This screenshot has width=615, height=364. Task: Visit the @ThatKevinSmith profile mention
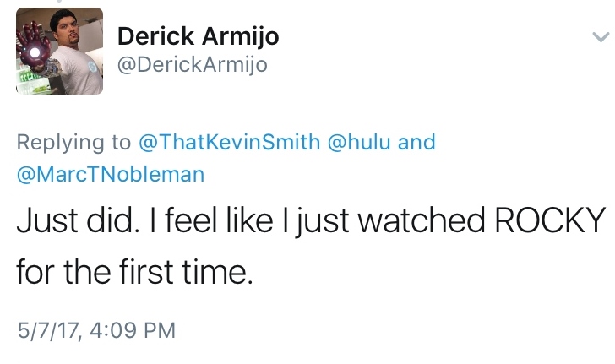228,141
